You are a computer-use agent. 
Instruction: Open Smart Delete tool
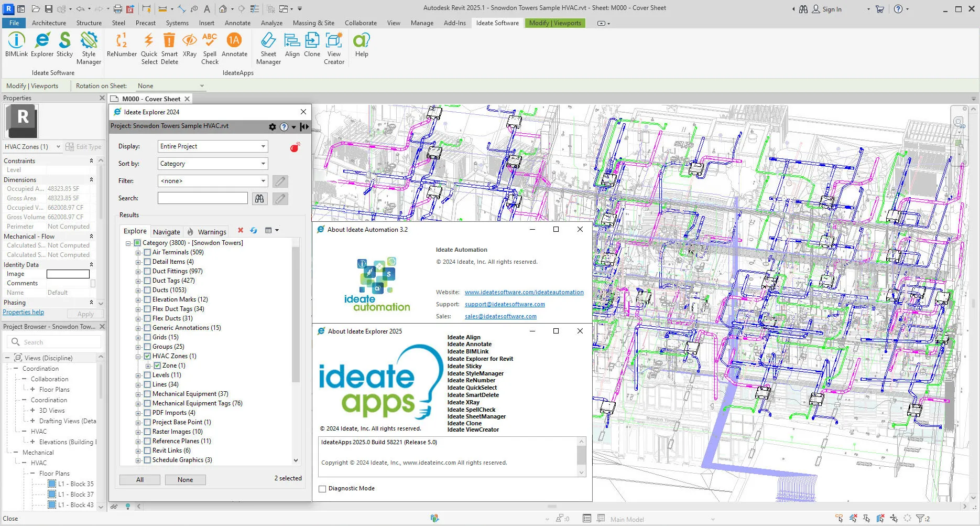coord(169,48)
